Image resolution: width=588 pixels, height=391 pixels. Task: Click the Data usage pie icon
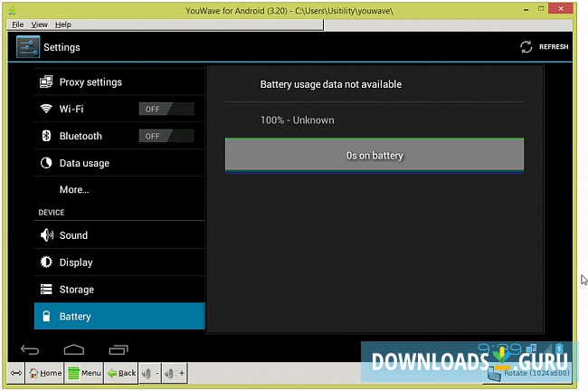coord(46,163)
